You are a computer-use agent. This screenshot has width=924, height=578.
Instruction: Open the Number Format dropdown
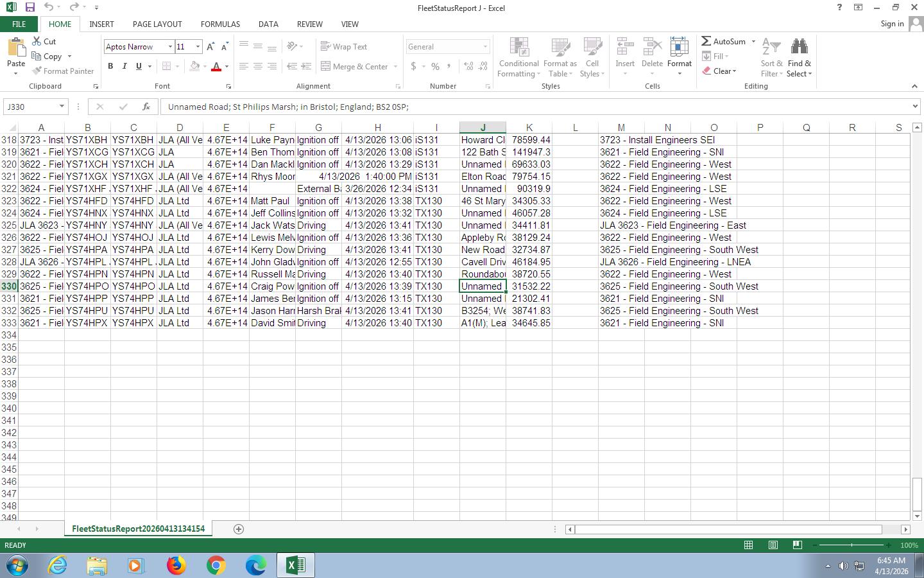tap(485, 47)
